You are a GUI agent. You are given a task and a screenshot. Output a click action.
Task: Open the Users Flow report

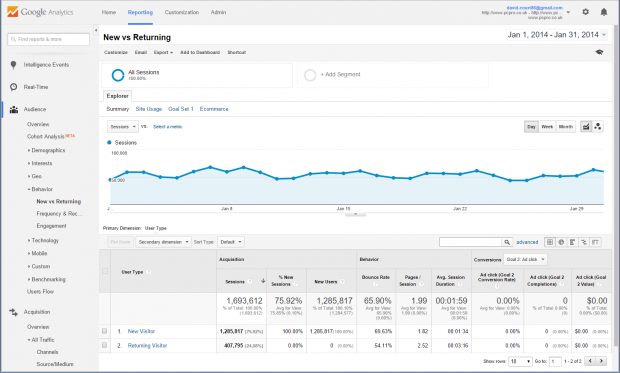pos(40,292)
